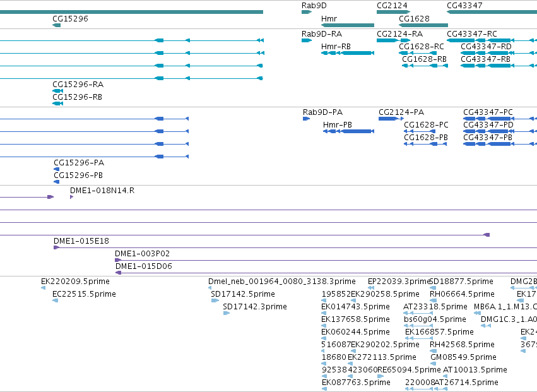Select the Dmel_neb_001964_0080_3138.3prime label
This screenshot has height=392, width=537.
click(282, 282)
